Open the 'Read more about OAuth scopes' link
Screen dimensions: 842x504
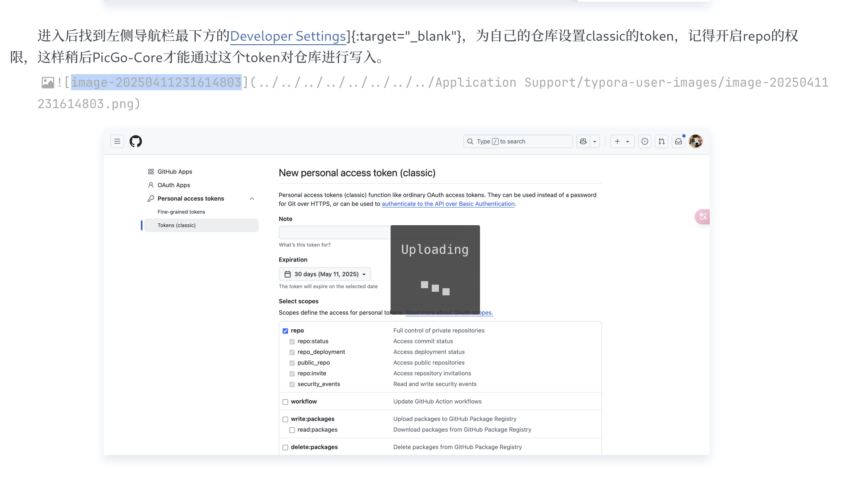[x=449, y=313]
